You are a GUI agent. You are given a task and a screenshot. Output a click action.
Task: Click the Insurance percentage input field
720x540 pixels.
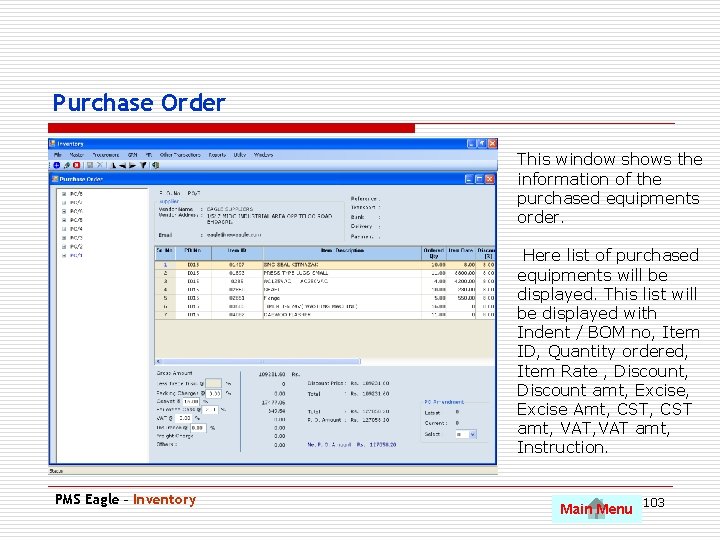point(198,428)
